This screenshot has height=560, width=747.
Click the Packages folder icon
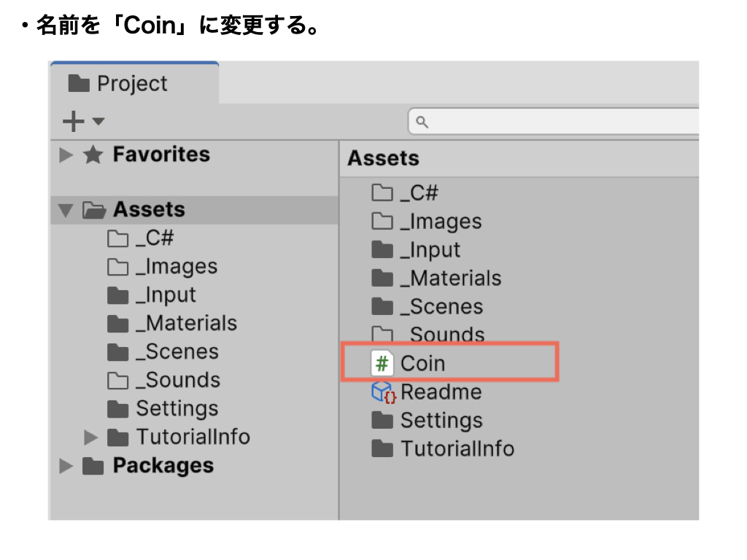click(x=93, y=466)
